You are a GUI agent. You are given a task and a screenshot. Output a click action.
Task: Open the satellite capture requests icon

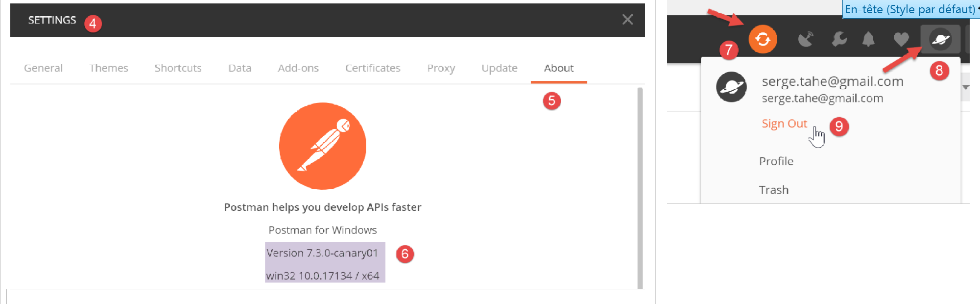pos(806,39)
